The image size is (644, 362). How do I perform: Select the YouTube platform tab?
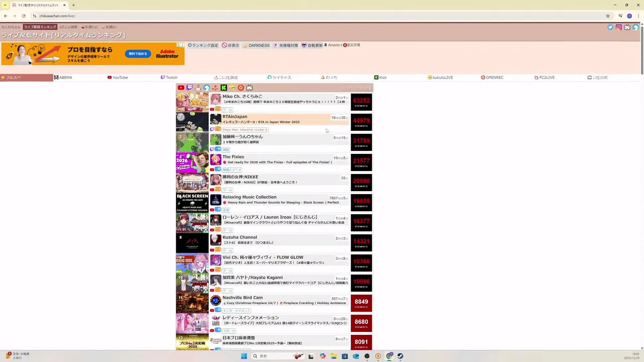133,77
